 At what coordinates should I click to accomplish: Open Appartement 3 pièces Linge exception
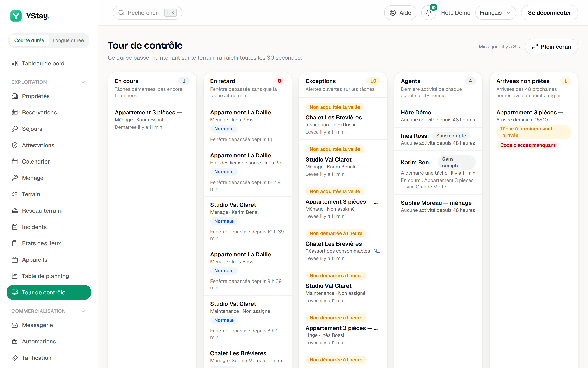(343, 330)
